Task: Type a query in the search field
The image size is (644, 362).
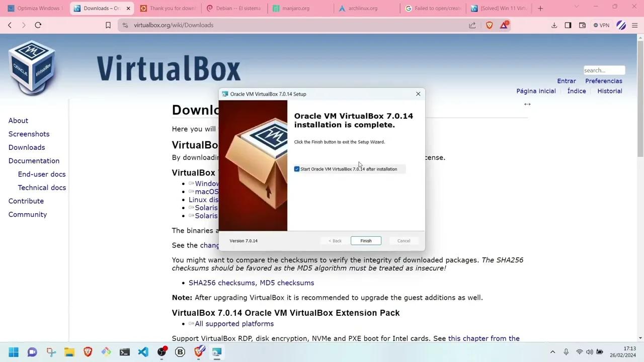Action: [x=604, y=70]
